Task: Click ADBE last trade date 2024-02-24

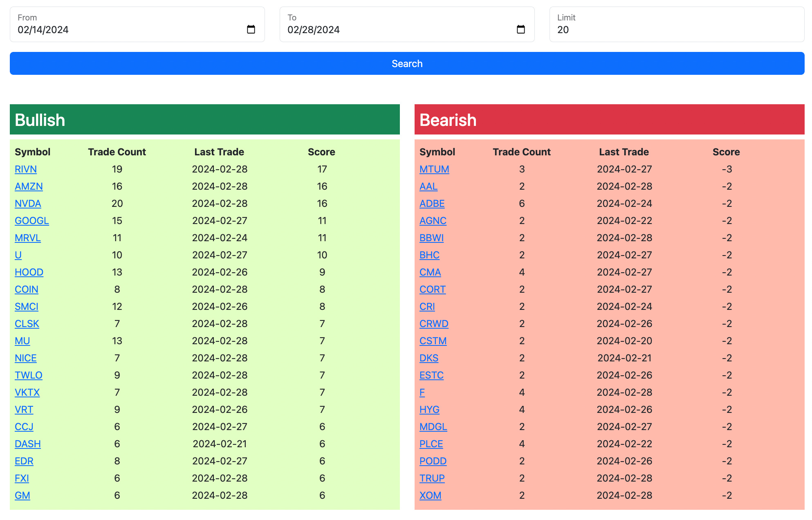Action: [x=624, y=204]
